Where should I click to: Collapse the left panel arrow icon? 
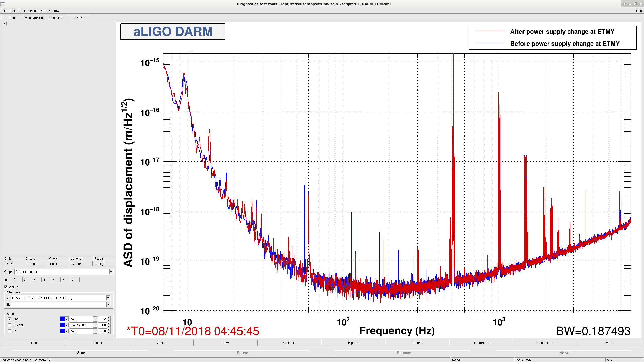[4, 23]
